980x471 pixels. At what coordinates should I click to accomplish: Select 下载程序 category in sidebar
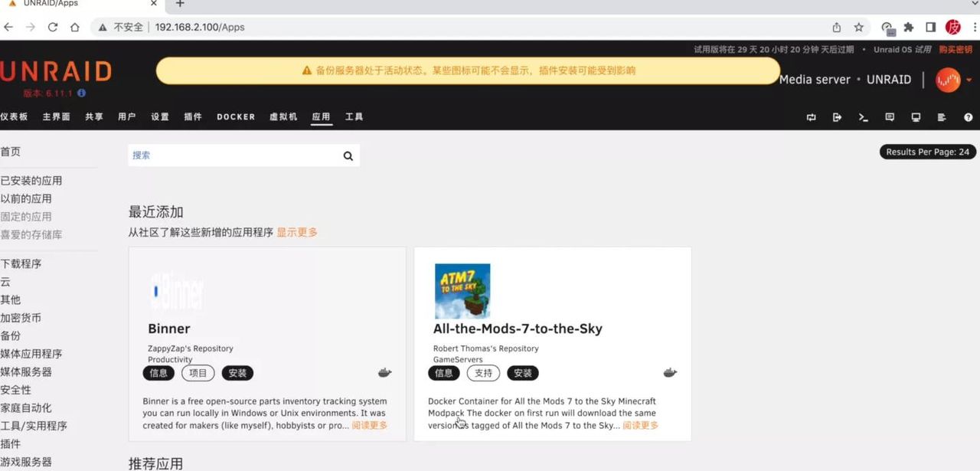(21, 263)
